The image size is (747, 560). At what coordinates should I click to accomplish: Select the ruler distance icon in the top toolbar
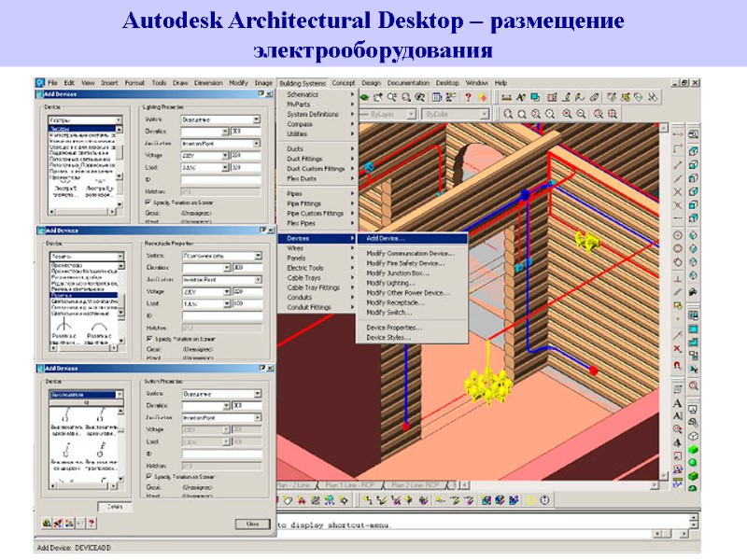pyautogui.click(x=506, y=97)
